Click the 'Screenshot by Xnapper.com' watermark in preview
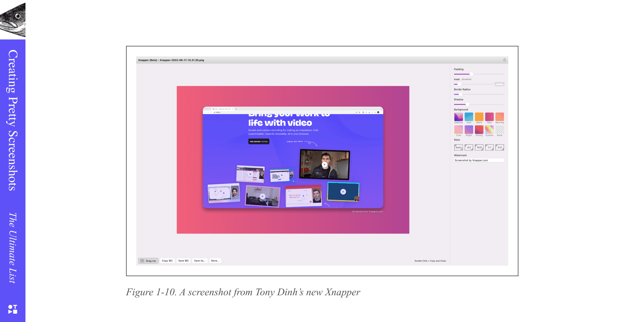 [367, 212]
